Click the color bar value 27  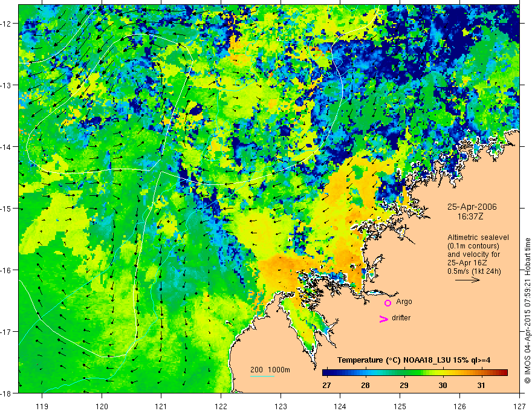[x=326, y=385]
